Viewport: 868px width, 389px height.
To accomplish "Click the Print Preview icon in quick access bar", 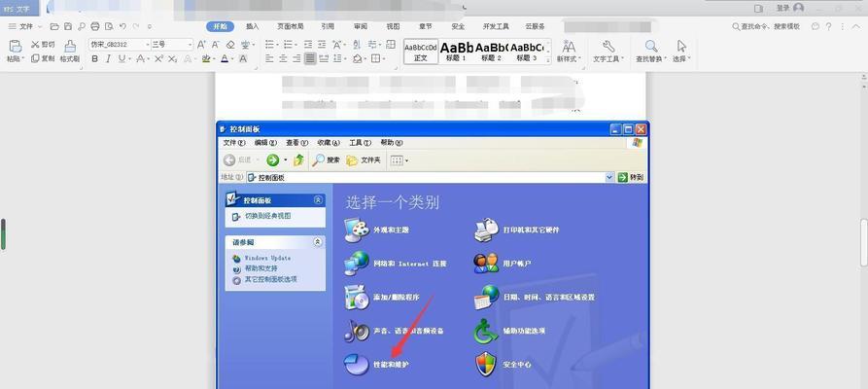I will pyautogui.click(x=109, y=26).
